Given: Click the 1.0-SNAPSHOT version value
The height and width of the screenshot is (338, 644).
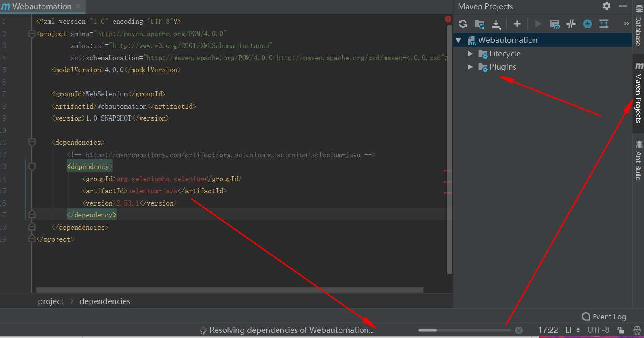Looking at the screenshot, I should pos(109,118).
